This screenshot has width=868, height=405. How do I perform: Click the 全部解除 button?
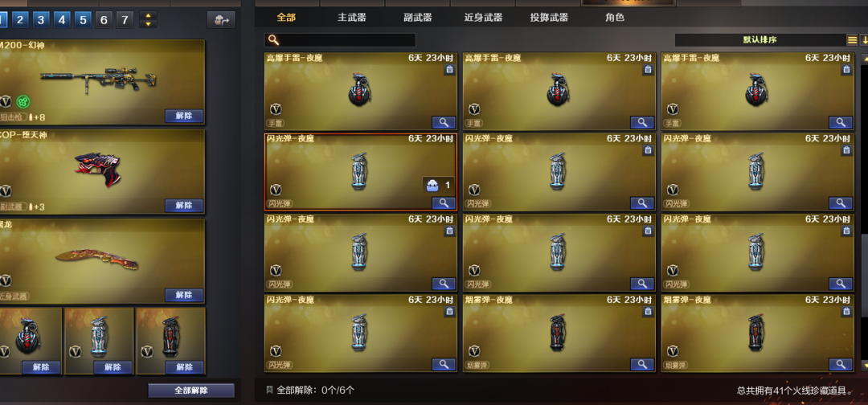coord(191,390)
